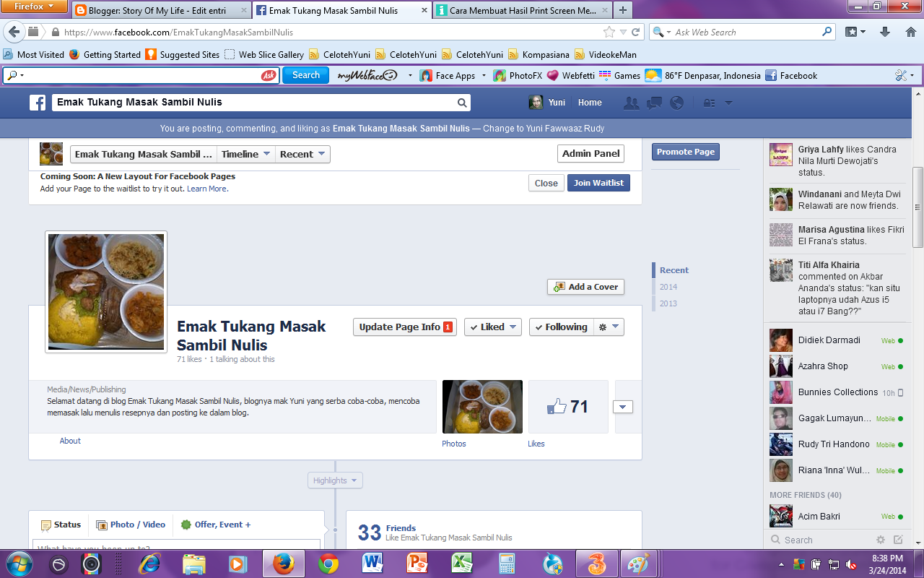This screenshot has height=578, width=924.
Task: Click the Denpasar weather toolbar icon
Action: pos(653,75)
